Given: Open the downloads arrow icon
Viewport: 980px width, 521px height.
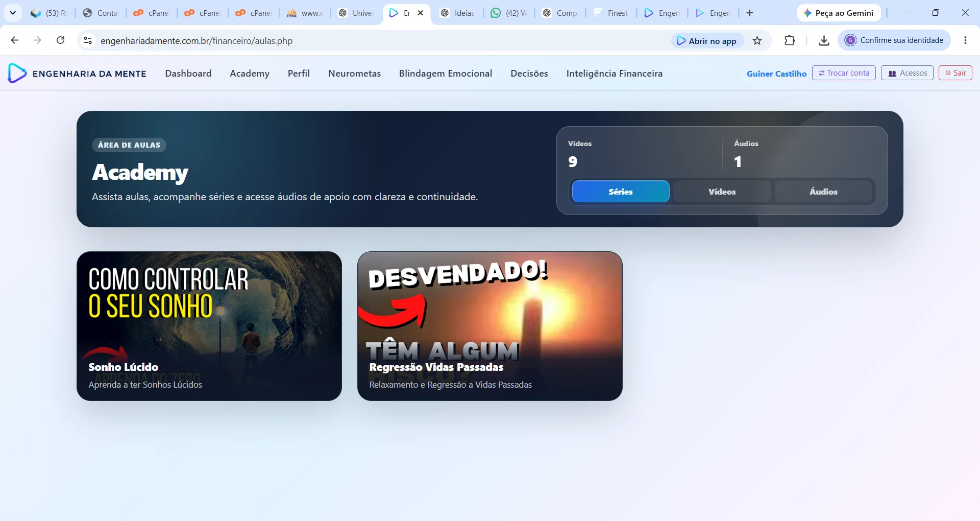Looking at the screenshot, I should (824, 41).
